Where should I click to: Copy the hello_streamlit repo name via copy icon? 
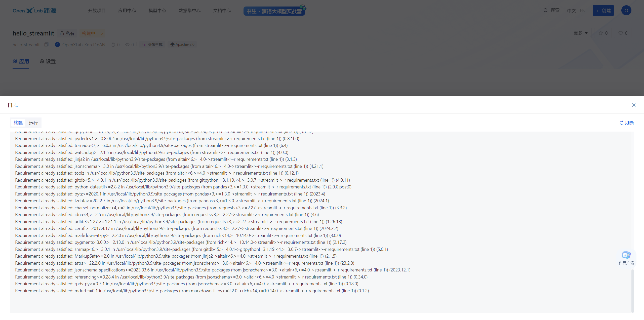pyautogui.click(x=46, y=44)
